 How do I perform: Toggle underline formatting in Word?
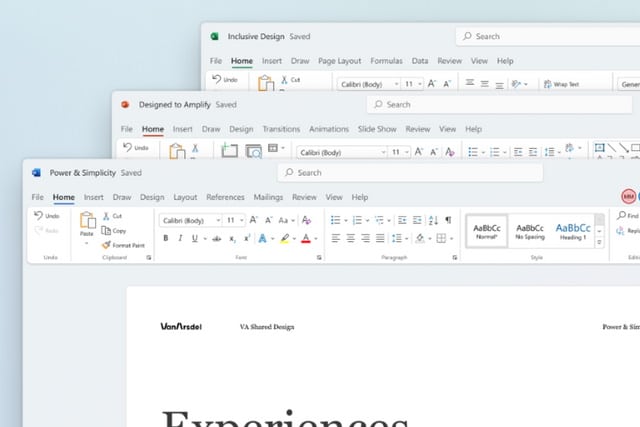[x=194, y=239]
